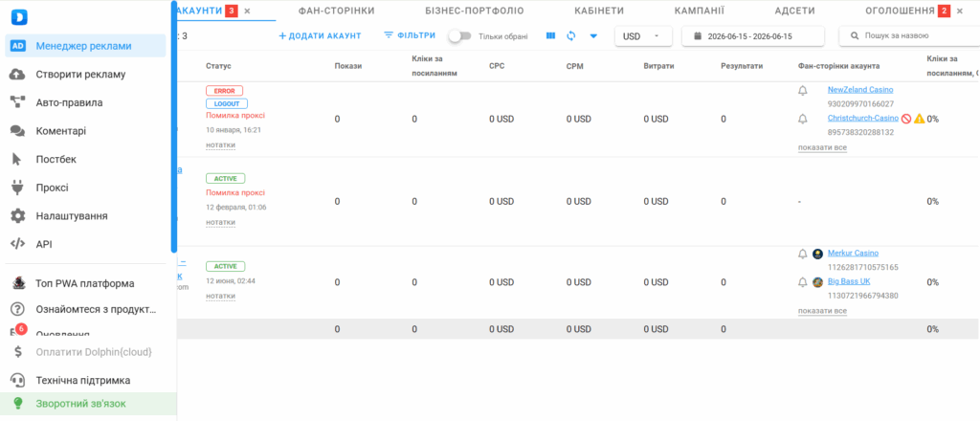Click the Статус column header
The width and height of the screenshot is (980, 421).
pyautogui.click(x=219, y=66)
